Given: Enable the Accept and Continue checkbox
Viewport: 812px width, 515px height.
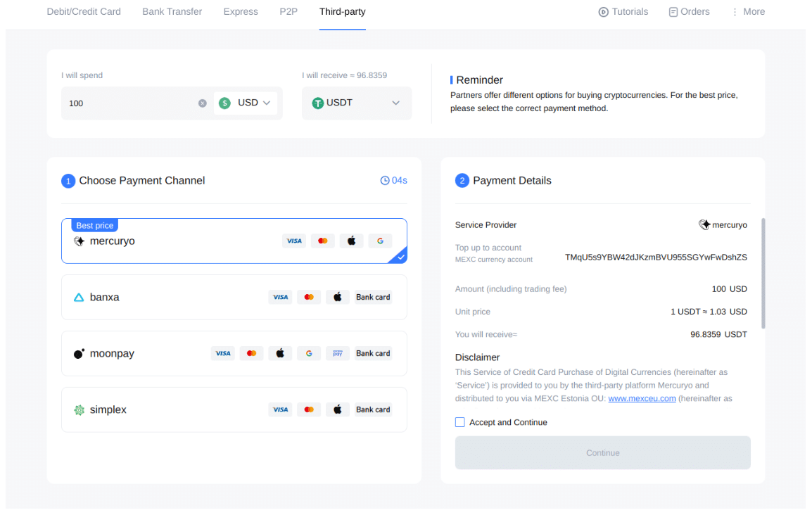Looking at the screenshot, I should point(459,421).
